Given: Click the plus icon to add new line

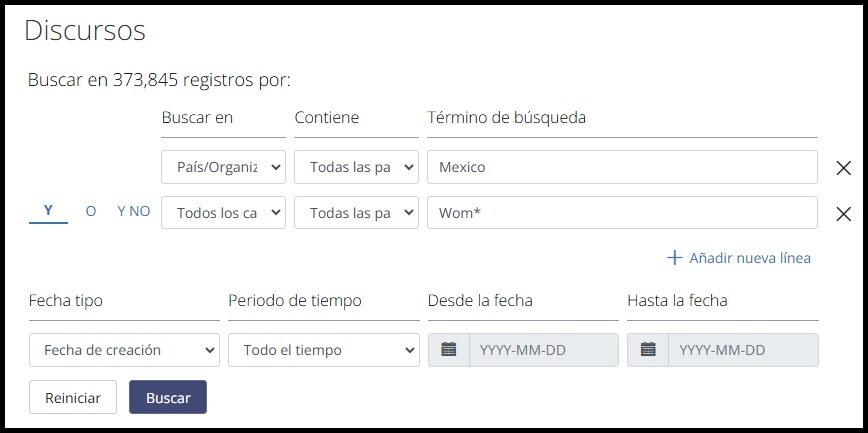Looking at the screenshot, I should pos(674,258).
